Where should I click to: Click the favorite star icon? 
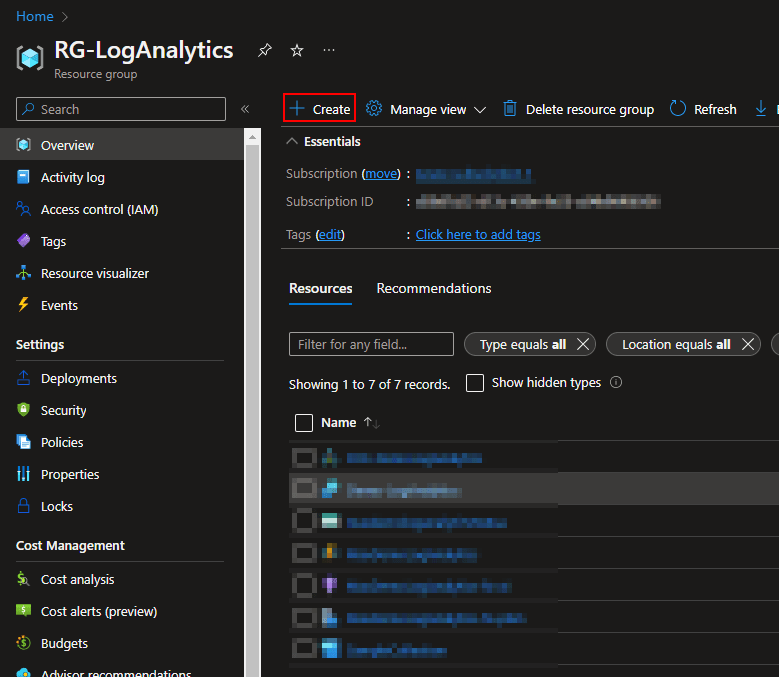pos(297,50)
